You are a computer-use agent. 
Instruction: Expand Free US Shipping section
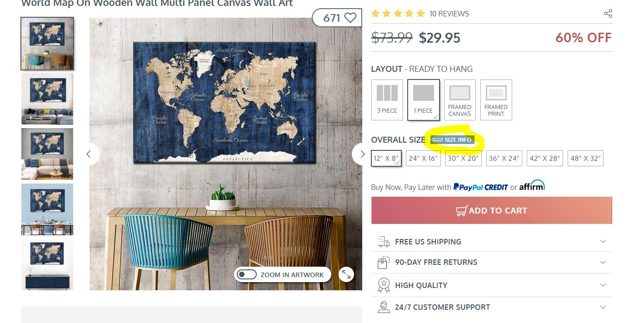(492, 242)
